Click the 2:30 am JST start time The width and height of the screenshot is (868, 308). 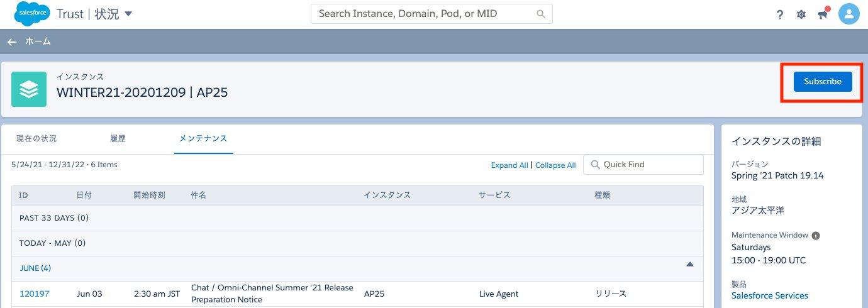[155, 294]
